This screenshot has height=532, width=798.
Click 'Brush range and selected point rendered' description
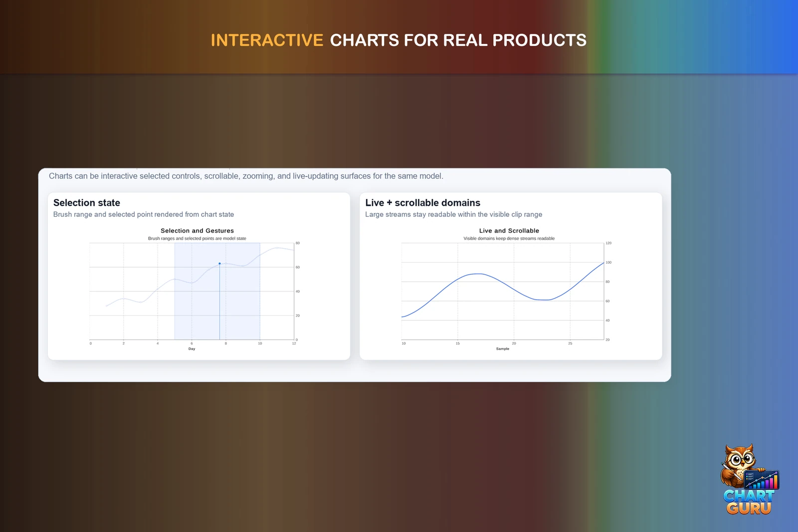(x=144, y=214)
